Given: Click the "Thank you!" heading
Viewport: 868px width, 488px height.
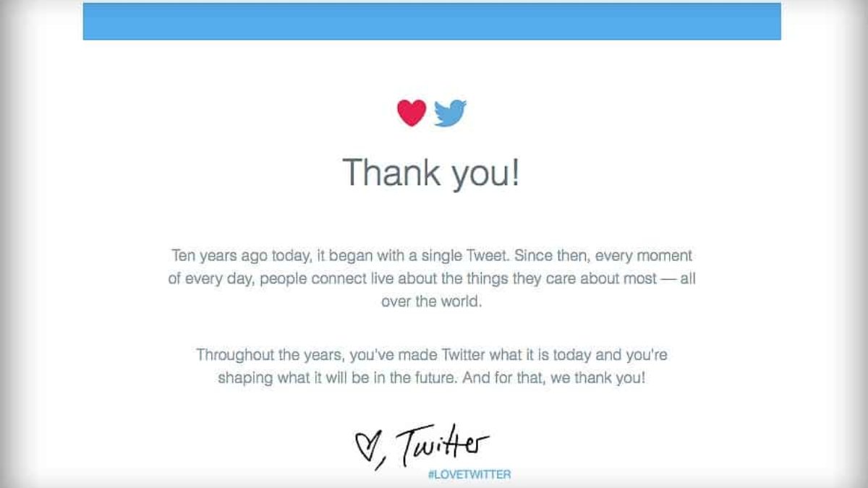Looking at the screenshot, I should 431,172.
